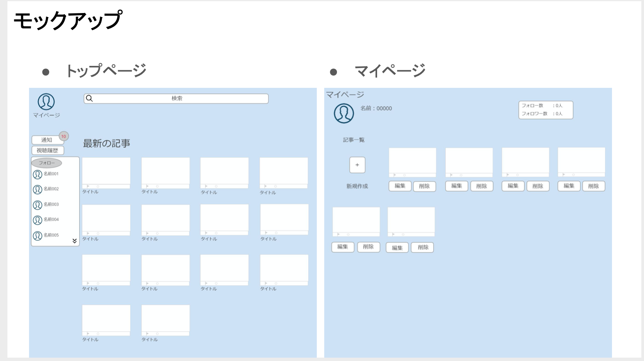644x361 pixels.
Task: Click 削除 under the last second-row article
Action: point(423,247)
